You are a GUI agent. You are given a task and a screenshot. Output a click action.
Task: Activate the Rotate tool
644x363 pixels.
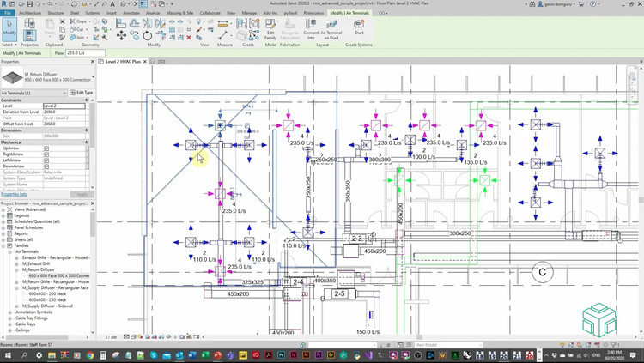coord(148,36)
